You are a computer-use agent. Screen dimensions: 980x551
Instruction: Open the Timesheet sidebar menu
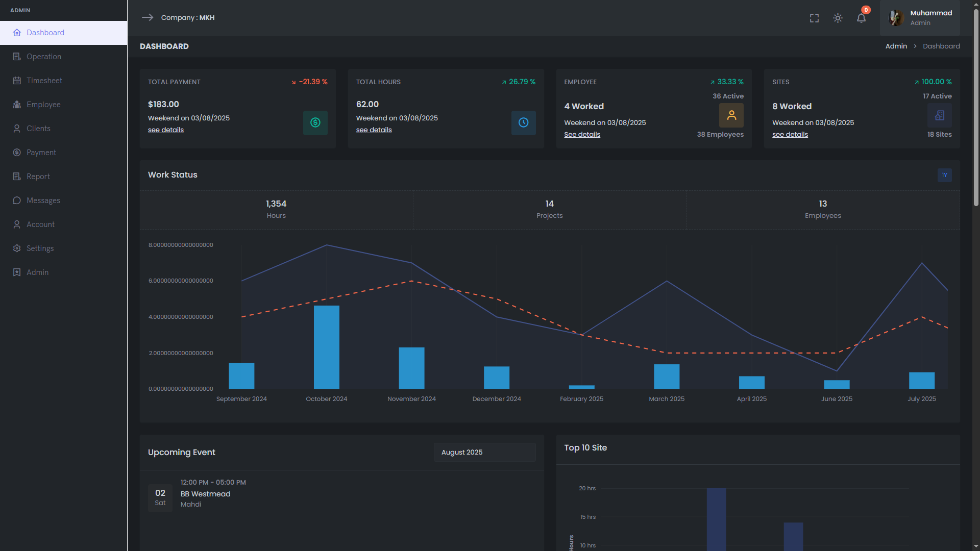[44, 81]
